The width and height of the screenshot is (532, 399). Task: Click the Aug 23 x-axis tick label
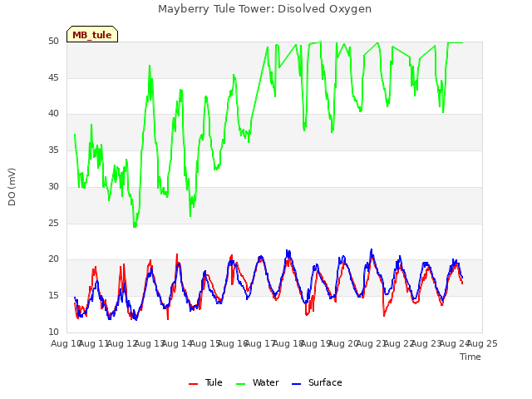(426, 343)
